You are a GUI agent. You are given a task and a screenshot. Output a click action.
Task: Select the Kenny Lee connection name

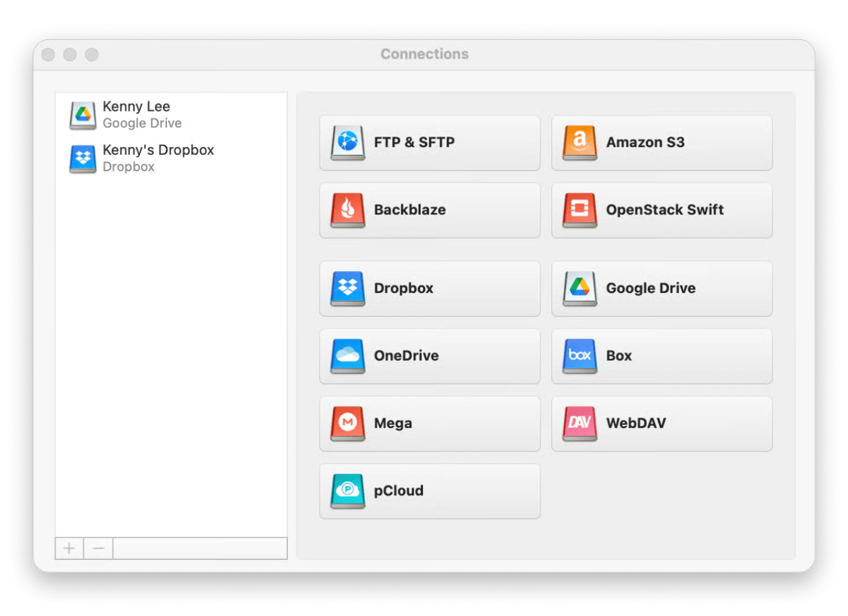click(136, 106)
